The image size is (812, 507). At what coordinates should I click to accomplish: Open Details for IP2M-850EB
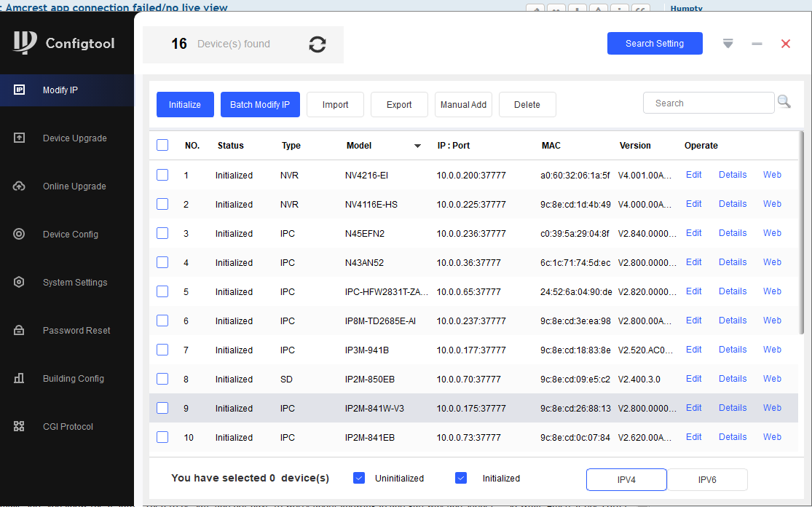coord(732,378)
